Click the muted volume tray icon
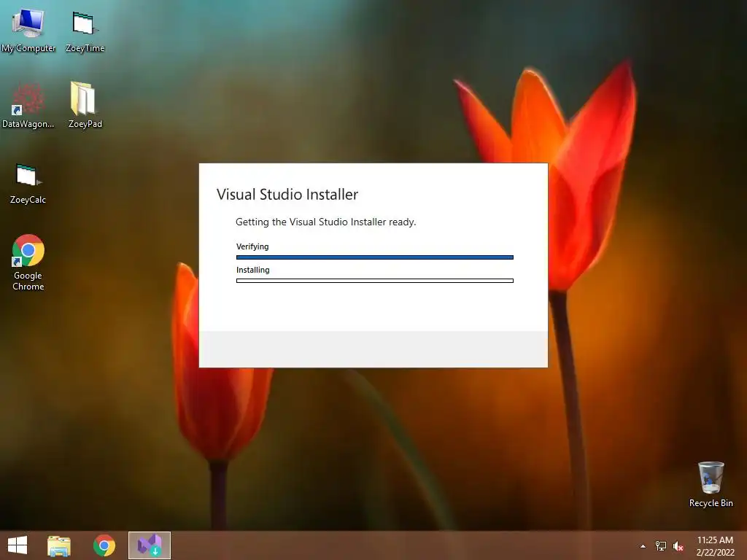 tap(678, 546)
